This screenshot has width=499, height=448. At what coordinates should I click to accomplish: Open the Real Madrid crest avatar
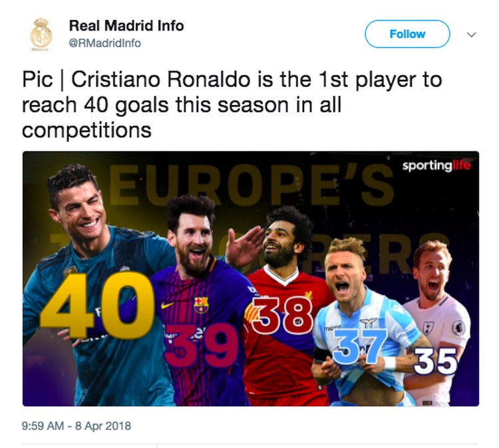pyautogui.click(x=41, y=35)
